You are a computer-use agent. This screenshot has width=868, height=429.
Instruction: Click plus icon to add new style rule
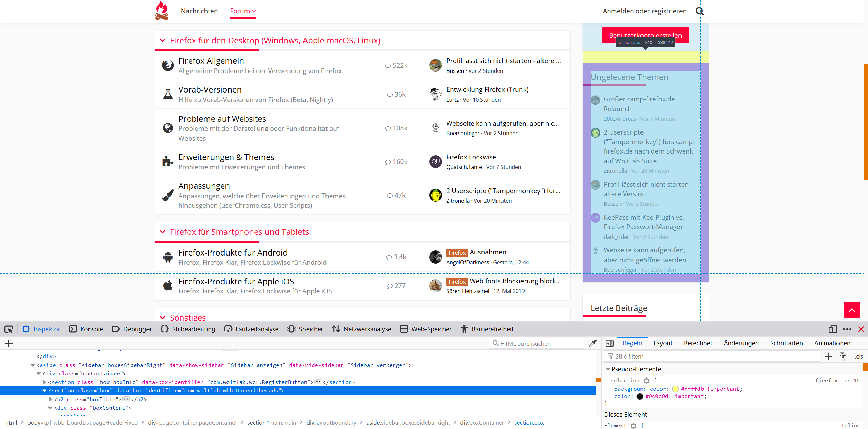click(829, 356)
